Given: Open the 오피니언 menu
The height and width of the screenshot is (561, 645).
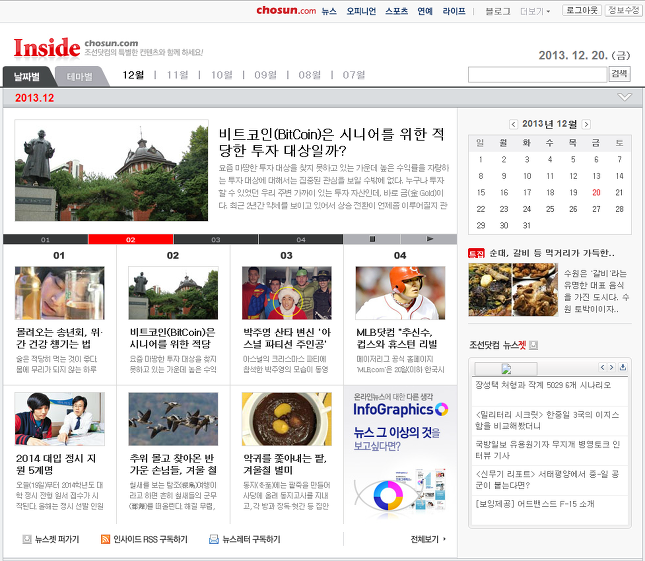Looking at the screenshot, I should tap(361, 12).
